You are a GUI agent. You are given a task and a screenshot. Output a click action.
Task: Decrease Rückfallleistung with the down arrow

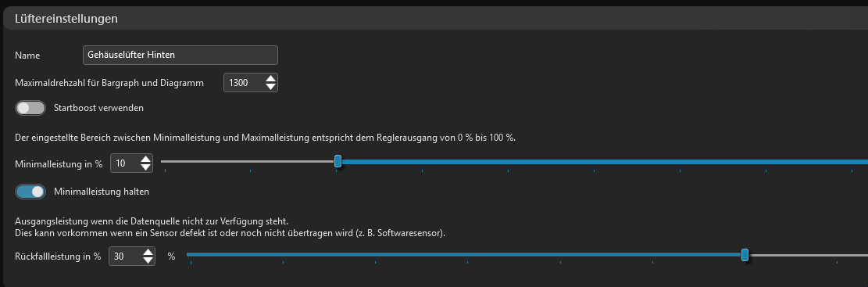[x=148, y=260]
